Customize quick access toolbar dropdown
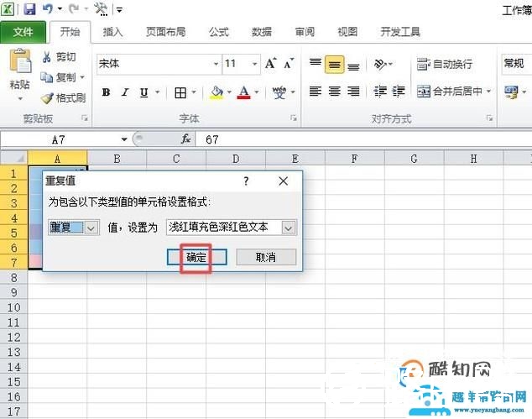Image resolution: width=532 pixels, height=419 pixels. coord(119,9)
